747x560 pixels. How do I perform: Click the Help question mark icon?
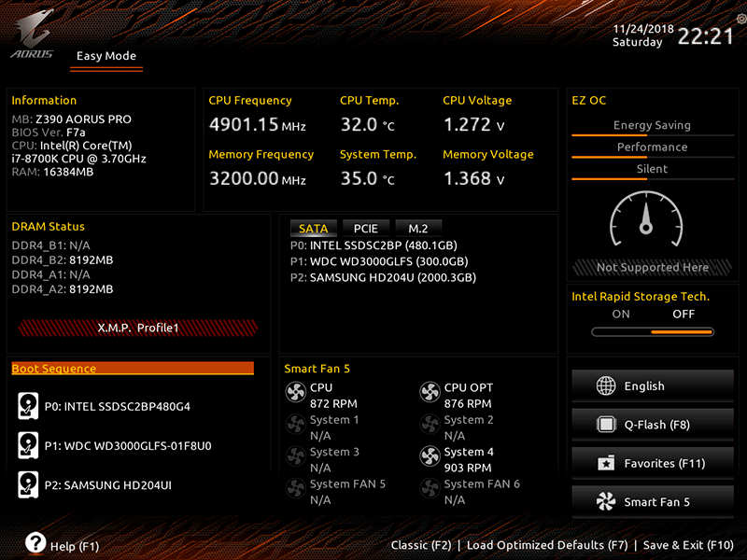(x=35, y=543)
